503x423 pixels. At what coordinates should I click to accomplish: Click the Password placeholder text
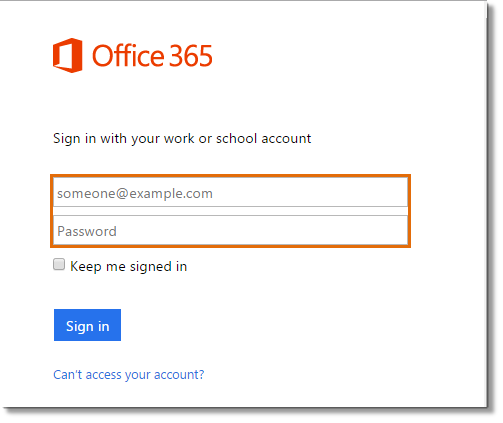click(87, 231)
